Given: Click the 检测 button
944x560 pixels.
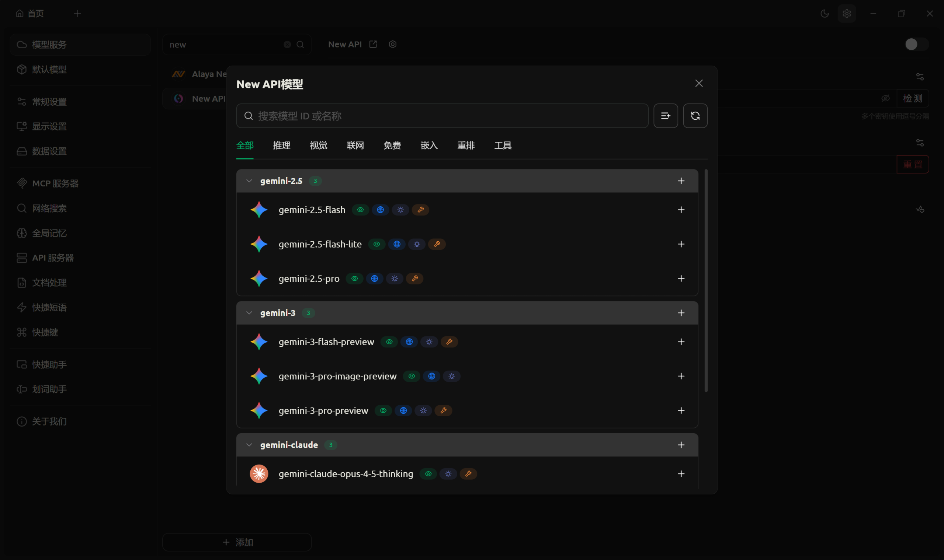Looking at the screenshot, I should [912, 98].
